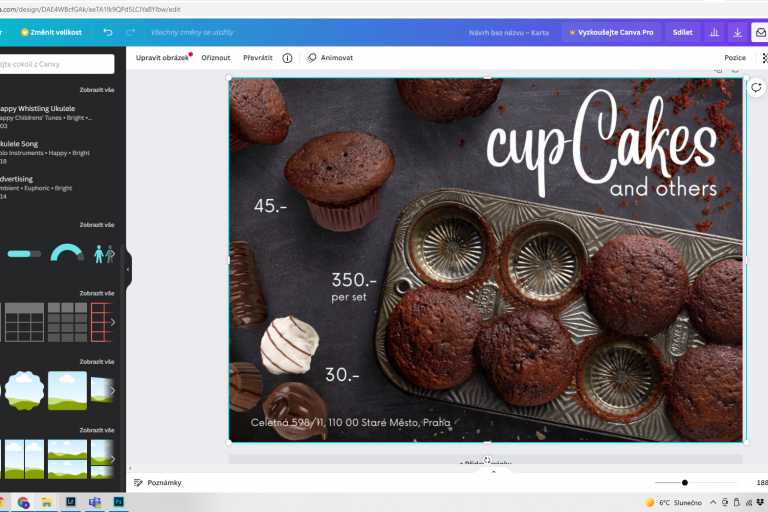Screen dimensions: 768x512
Task: Select the 'per set' text
Action: 349,297
